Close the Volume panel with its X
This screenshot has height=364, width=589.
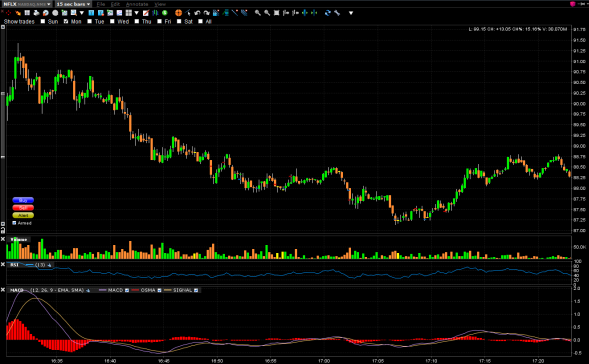pos(3,239)
